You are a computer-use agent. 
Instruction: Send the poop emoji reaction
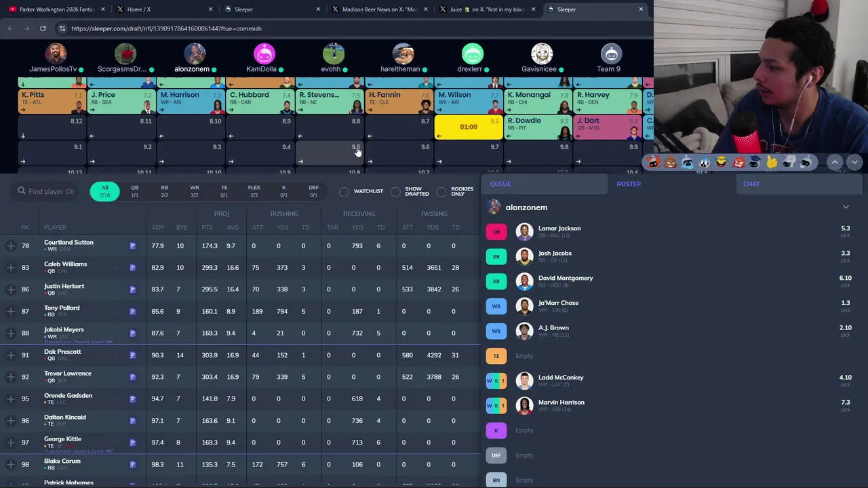tap(671, 162)
